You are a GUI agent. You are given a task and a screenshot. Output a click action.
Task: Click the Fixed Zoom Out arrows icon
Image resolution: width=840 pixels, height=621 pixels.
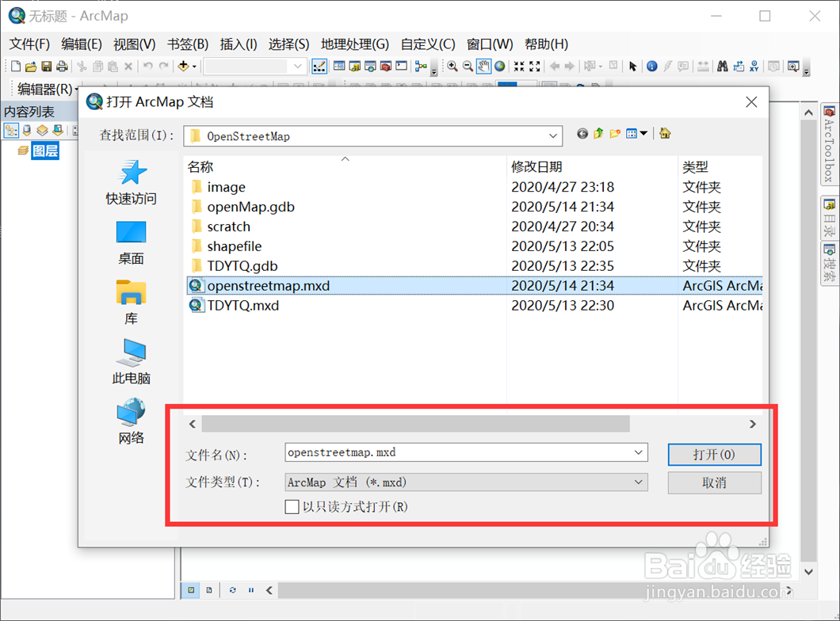[535, 66]
